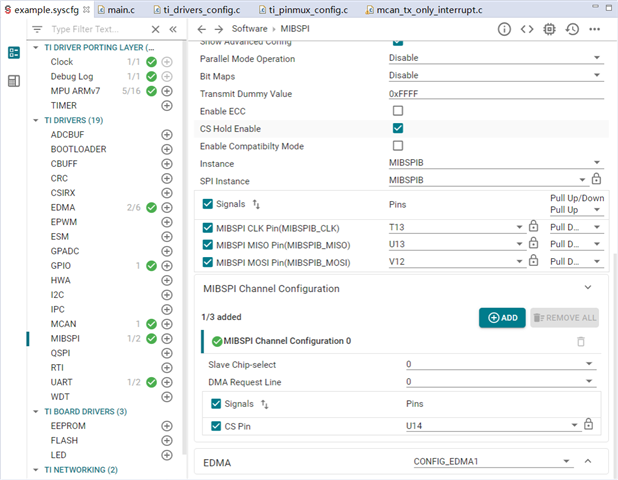Show generated files code icon
The image size is (618, 480).
click(527, 29)
